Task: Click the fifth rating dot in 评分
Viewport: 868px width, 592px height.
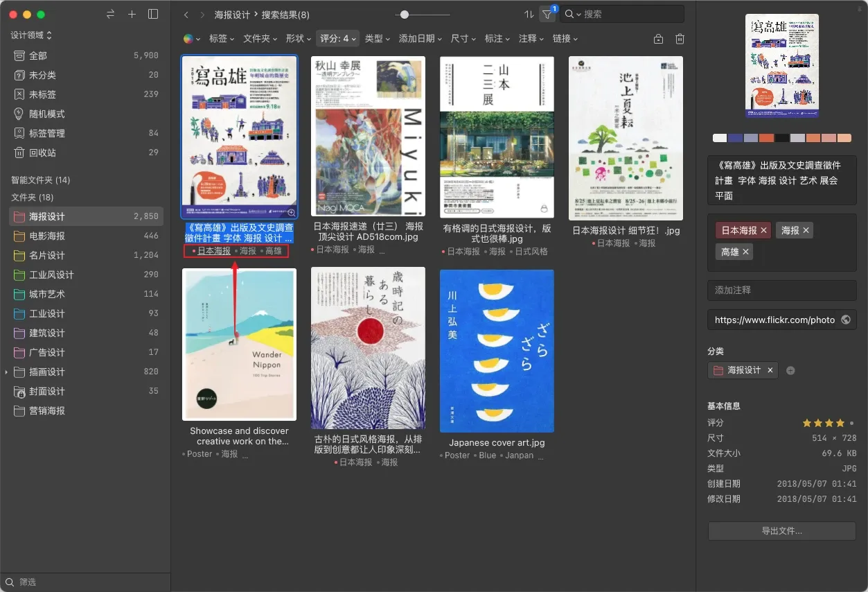Action: (852, 423)
